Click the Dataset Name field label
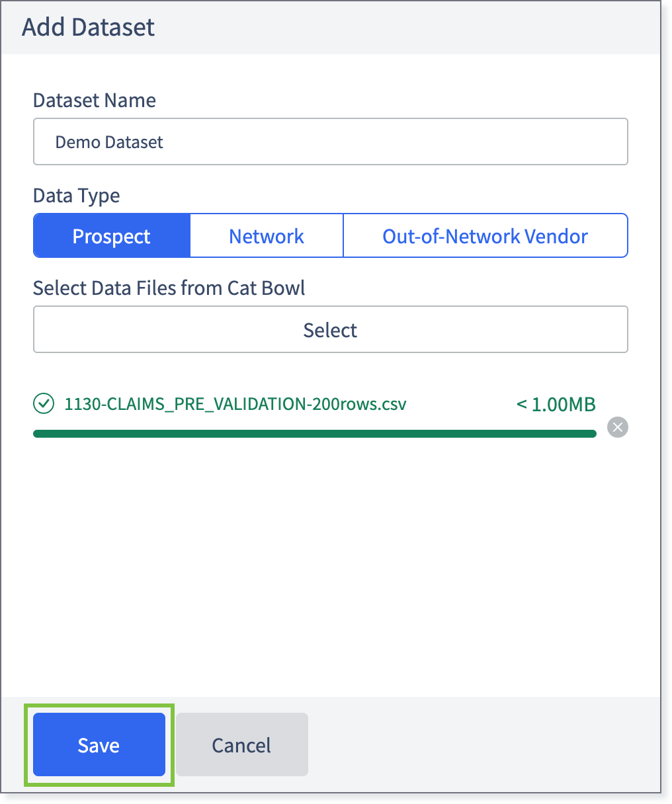This screenshot has width=672, height=804. tap(95, 100)
